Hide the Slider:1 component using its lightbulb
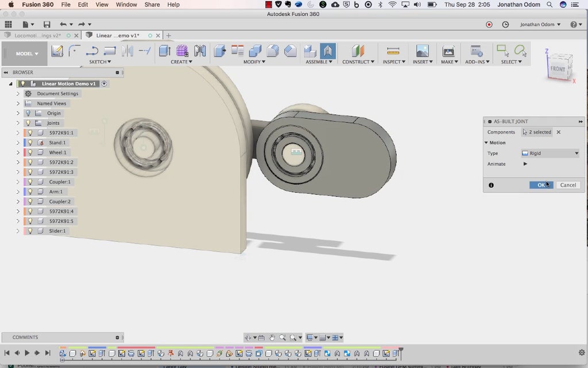 point(30,231)
